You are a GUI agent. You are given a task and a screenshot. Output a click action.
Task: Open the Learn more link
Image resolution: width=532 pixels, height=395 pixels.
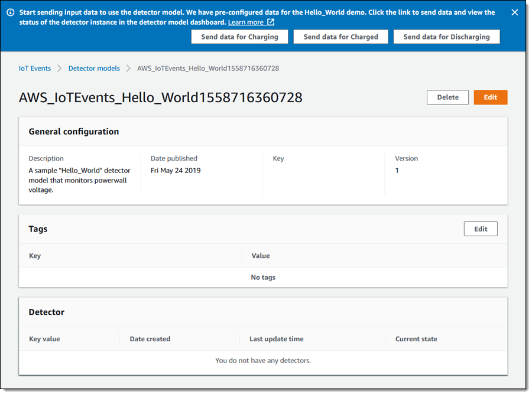tap(245, 22)
